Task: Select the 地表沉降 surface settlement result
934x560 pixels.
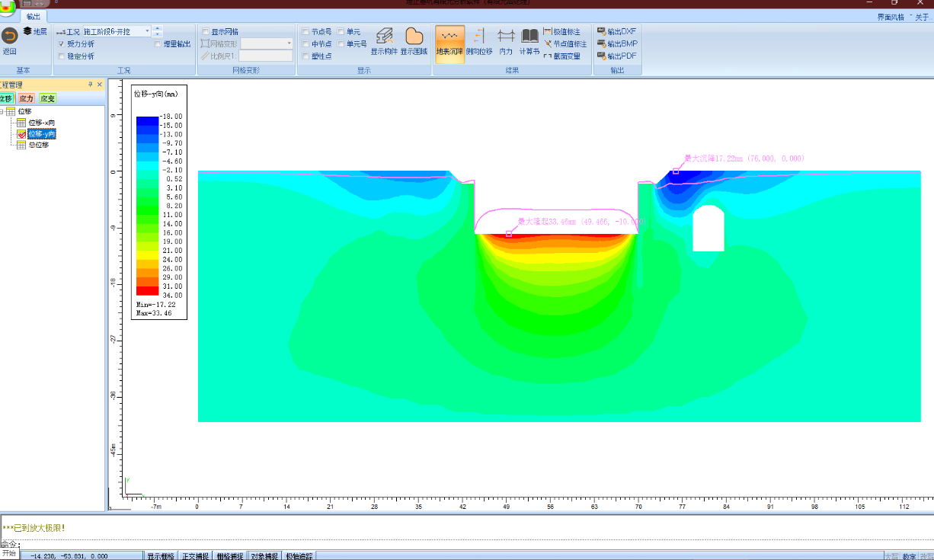Action: tap(449, 41)
